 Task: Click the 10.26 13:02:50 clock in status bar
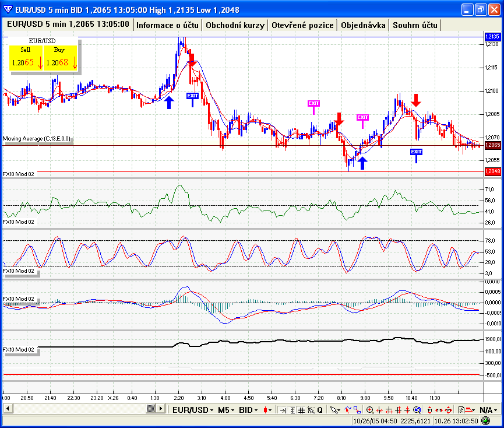click(456, 421)
